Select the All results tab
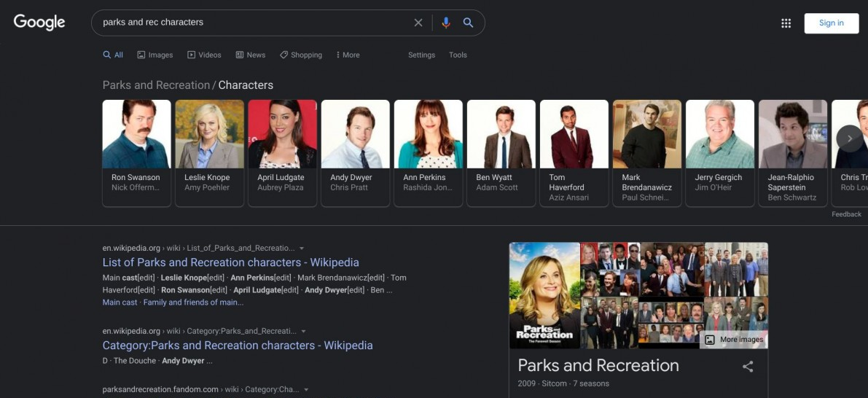Viewport: 868px width, 398px height. pos(113,55)
